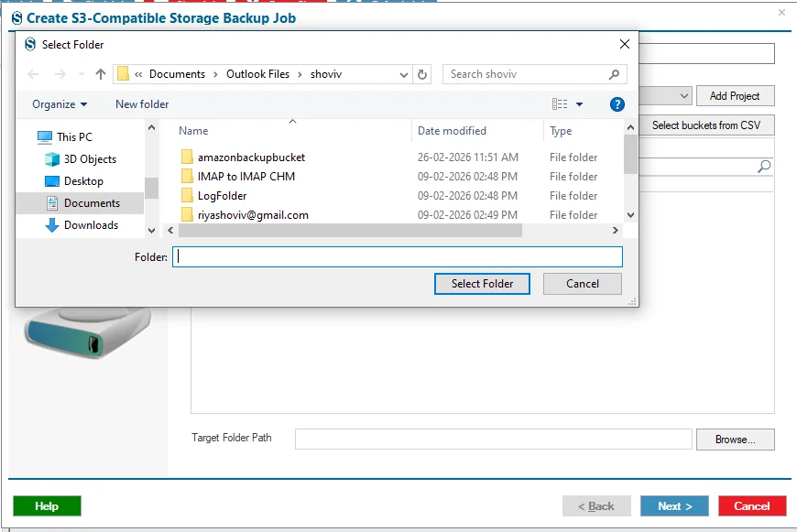Click the search magnifier in Search shoviv
The width and height of the screenshot is (797, 532).
tap(614, 74)
